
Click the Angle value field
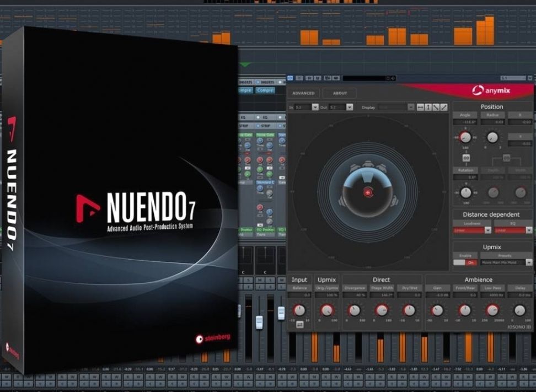(x=465, y=122)
